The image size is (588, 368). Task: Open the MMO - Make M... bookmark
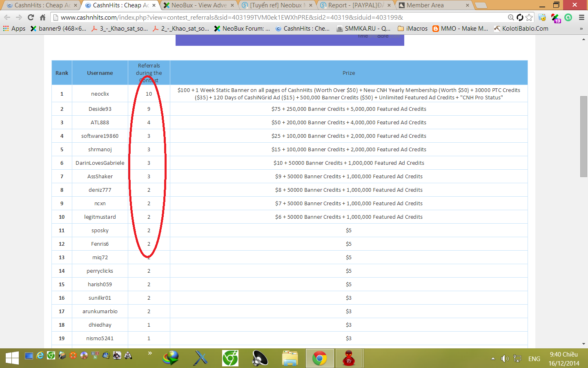(460, 29)
